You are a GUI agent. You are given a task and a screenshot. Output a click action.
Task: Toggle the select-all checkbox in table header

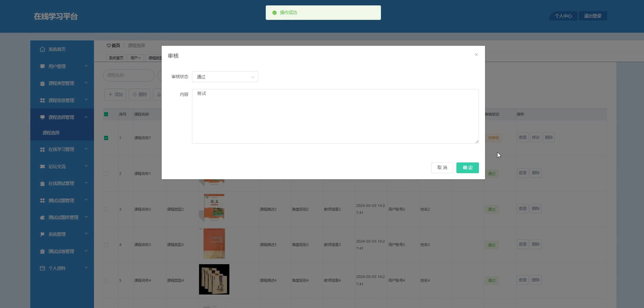point(106,114)
